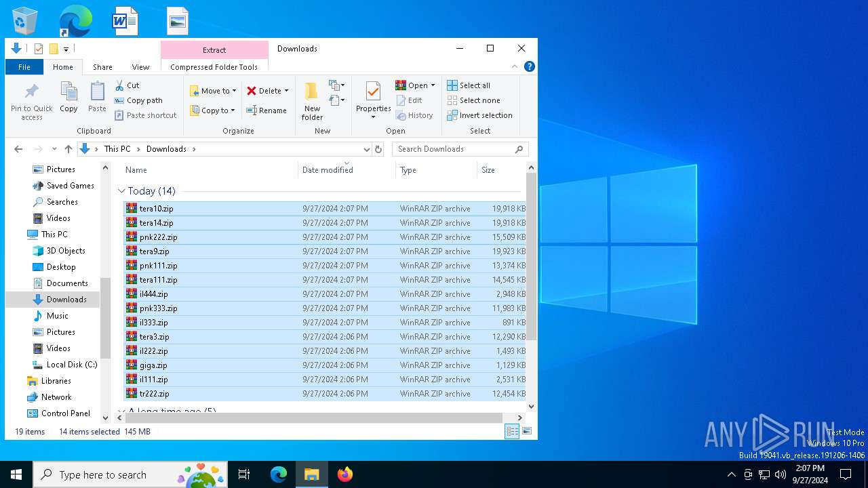
Task: Sort by the Name column
Action: 210,170
